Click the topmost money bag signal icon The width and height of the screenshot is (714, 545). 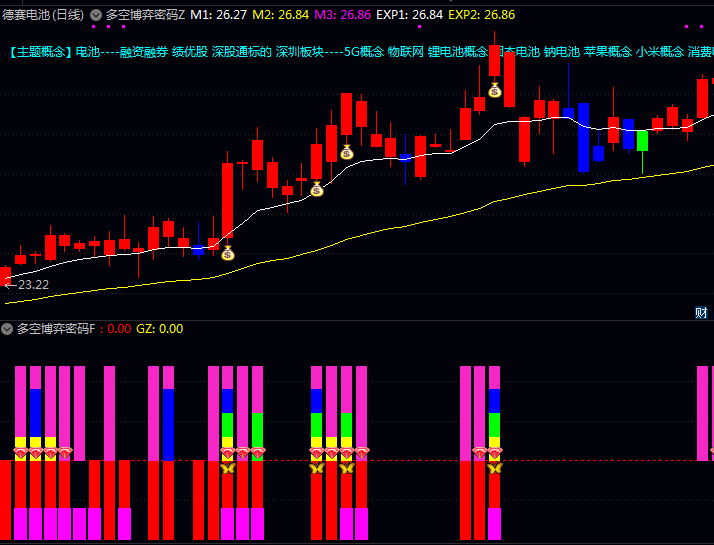click(x=495, y=90)
